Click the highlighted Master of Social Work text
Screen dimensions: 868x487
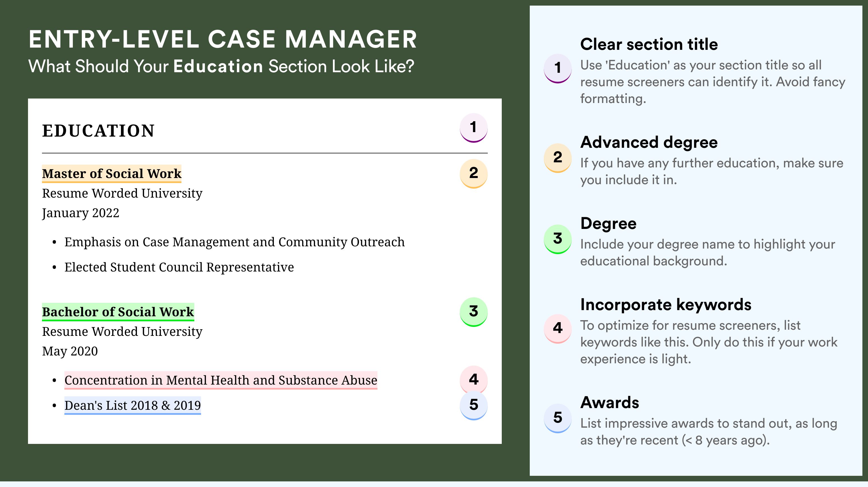coord(111,174)
